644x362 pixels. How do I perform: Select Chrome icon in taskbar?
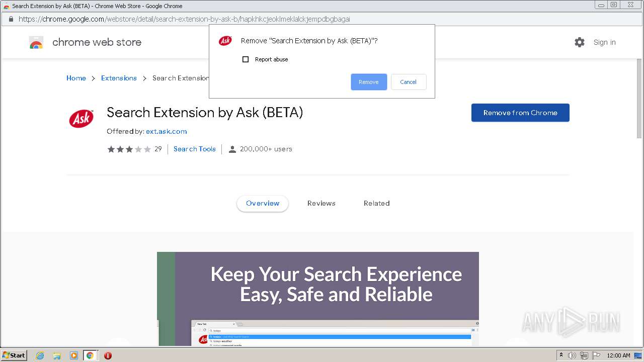(x=90, y=355)
